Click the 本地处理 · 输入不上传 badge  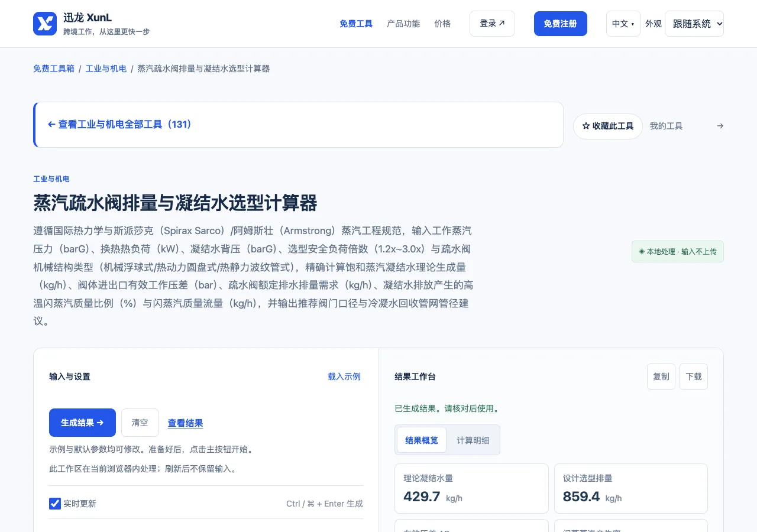coord(678,251)
